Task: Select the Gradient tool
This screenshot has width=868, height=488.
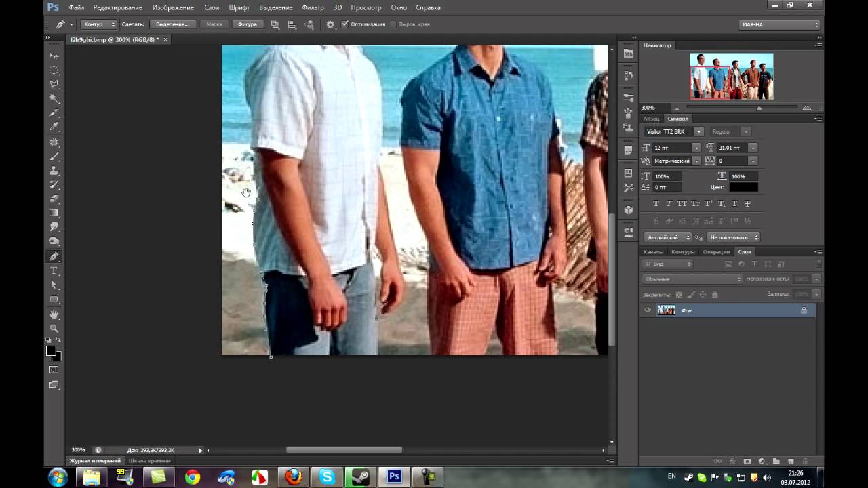Action: point(54,213)
